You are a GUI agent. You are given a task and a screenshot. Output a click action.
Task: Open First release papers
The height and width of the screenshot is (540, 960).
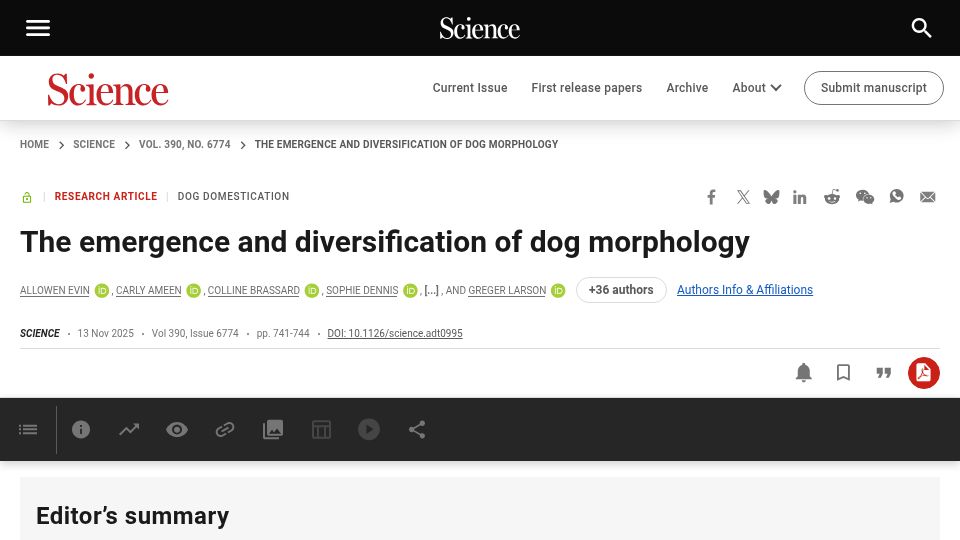587,88
